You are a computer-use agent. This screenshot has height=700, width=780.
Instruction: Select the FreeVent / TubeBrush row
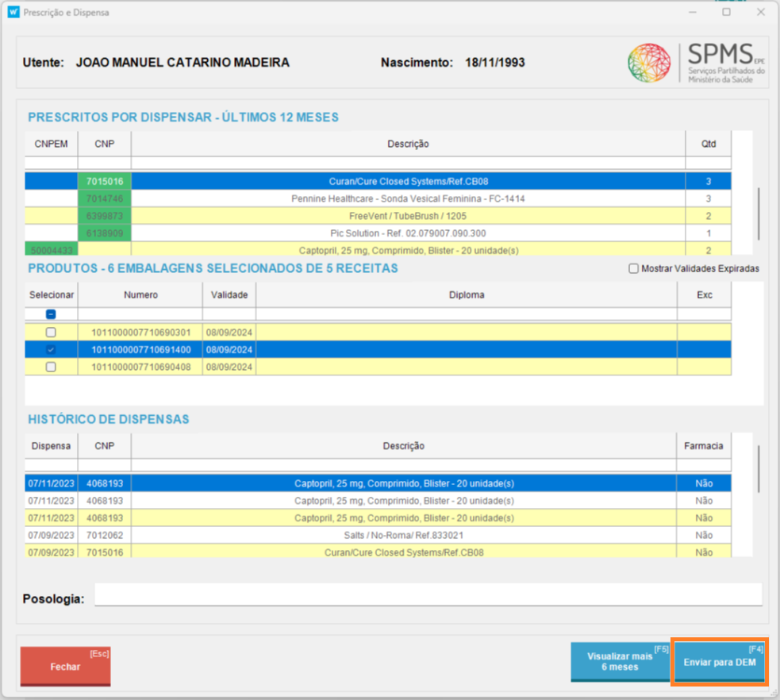tap(408, 216)
